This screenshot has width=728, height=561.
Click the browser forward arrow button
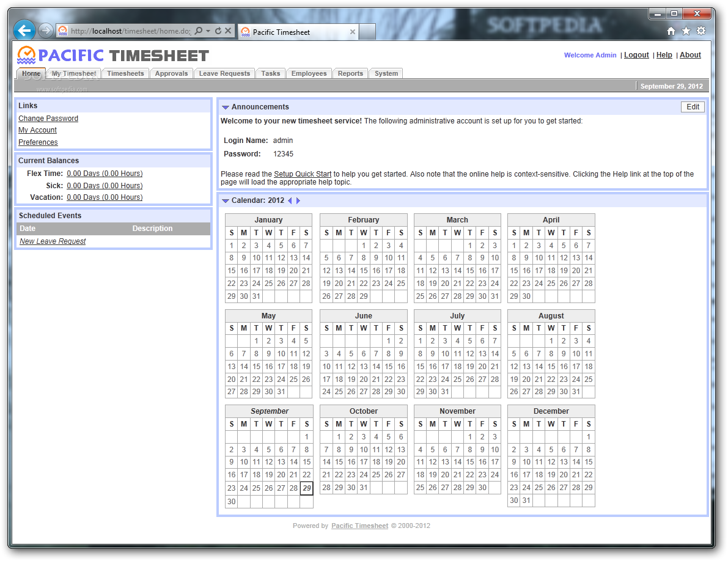click(x=45, y=31)
